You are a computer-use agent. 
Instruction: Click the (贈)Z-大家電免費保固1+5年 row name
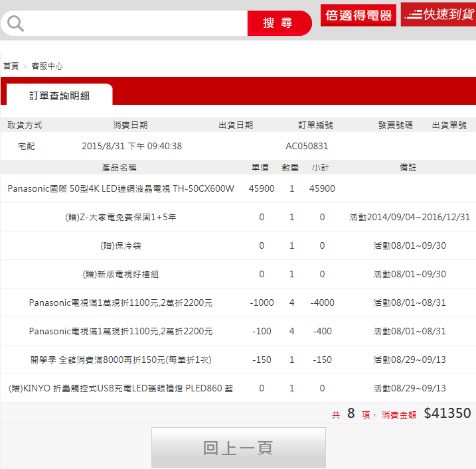tap(121, 217)
